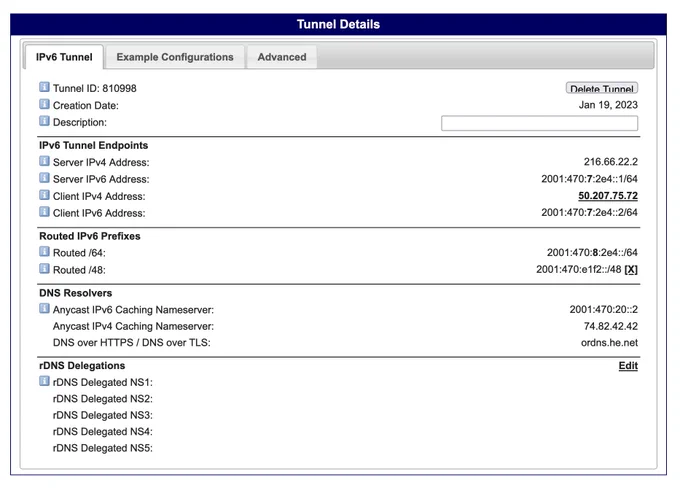Click the info icon beside Tunnel ID

[x=44, y=87]
